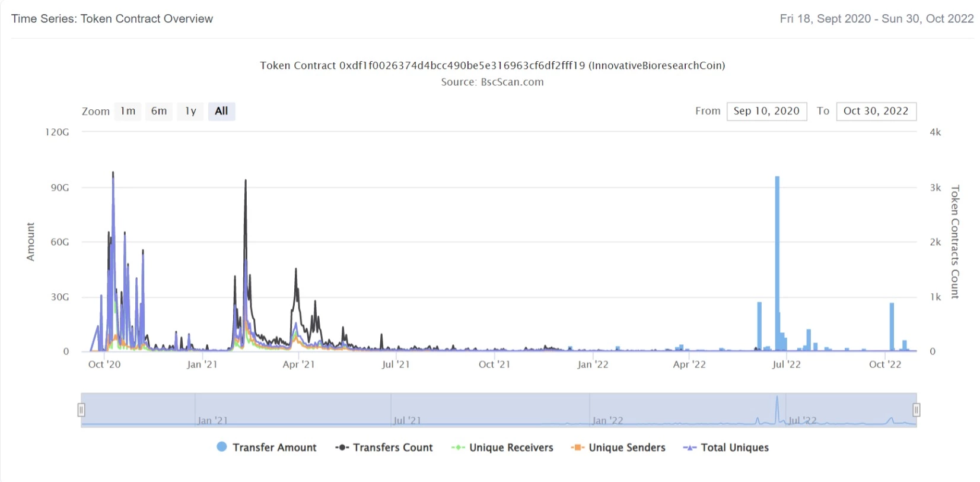
Task: Click the blue Transfer Amount legend circle
Action: [221, 447]
